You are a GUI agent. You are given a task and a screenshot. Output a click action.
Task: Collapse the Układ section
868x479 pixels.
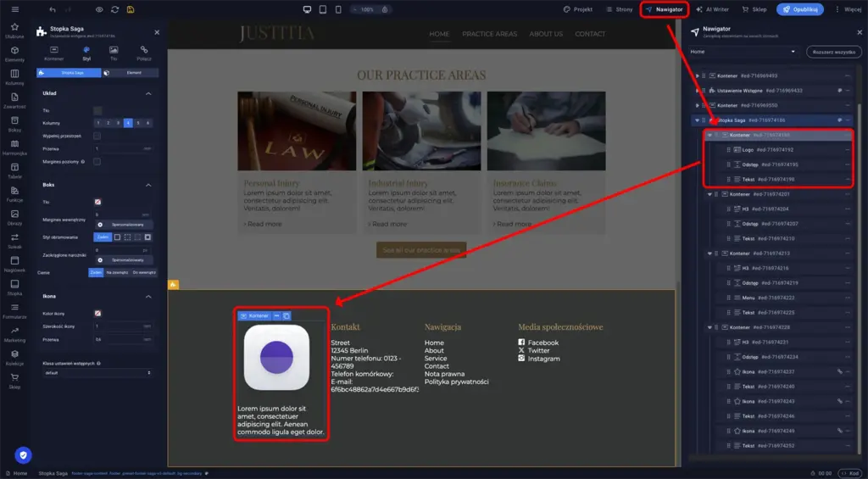pyautogui.click(x=148, y=93)
